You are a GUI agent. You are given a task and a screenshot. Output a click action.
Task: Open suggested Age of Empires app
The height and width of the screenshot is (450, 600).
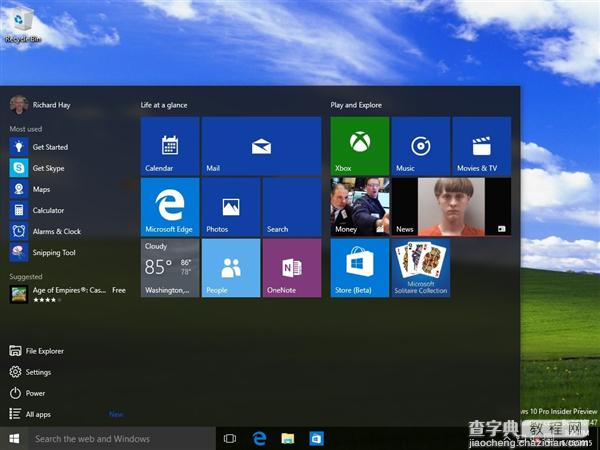coord(69,294)
